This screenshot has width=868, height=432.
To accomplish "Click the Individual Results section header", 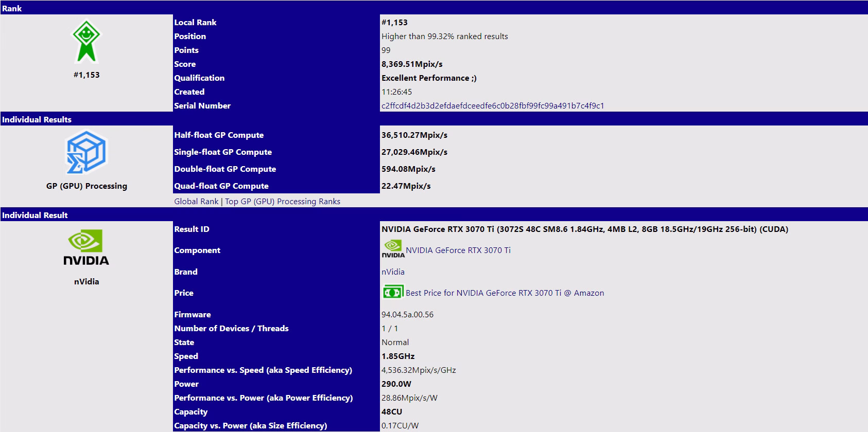I will (434, 119).
